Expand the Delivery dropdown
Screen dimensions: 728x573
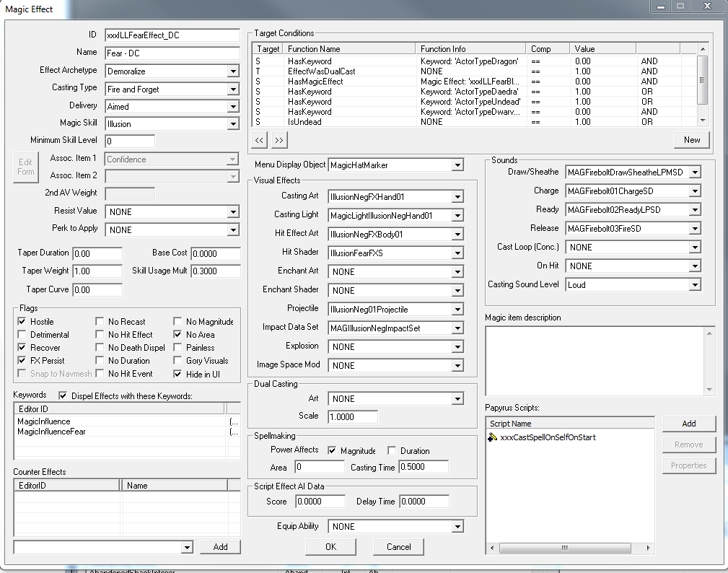click(233, 106)
